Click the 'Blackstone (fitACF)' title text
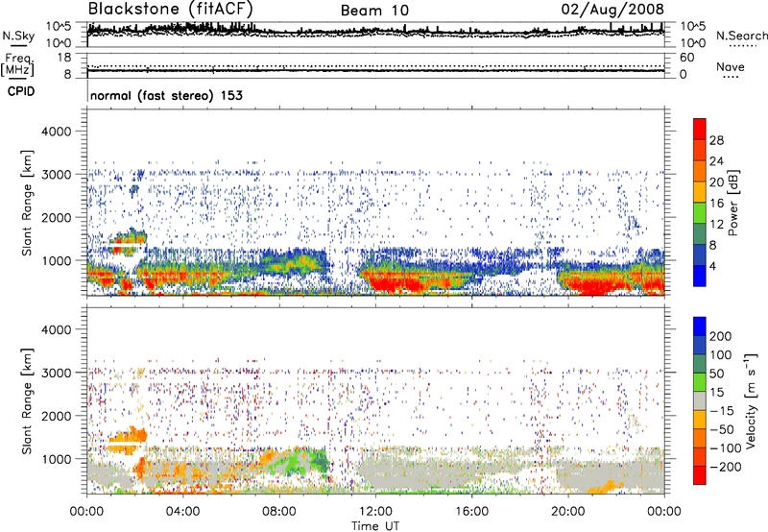The height and width of the screenshot is (532, 768). click(x=170, y=10)
